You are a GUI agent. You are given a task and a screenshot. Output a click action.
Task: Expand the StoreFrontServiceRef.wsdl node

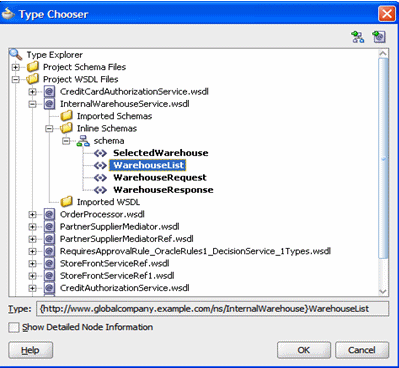(32, 264)
